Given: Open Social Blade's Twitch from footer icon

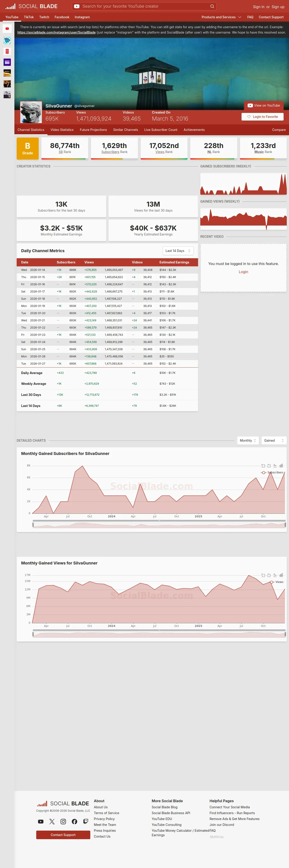Looking at the screenshot, I should [x=86, y=822].
